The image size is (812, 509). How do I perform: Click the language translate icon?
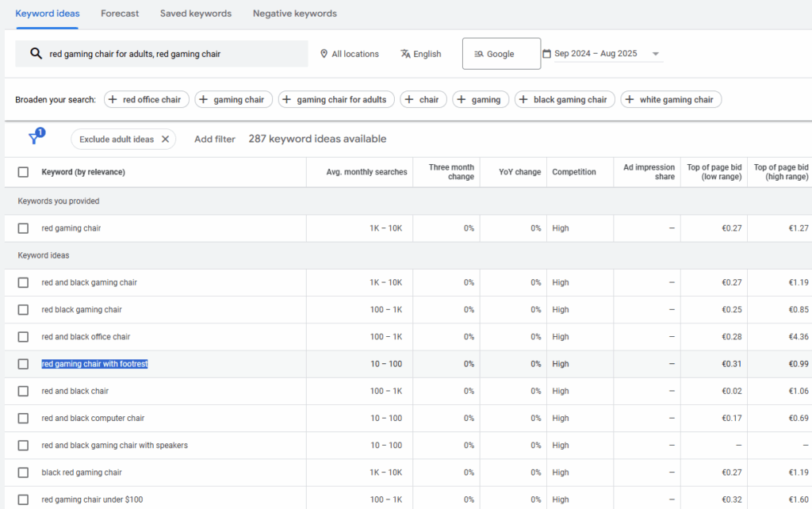coord(405,54)
